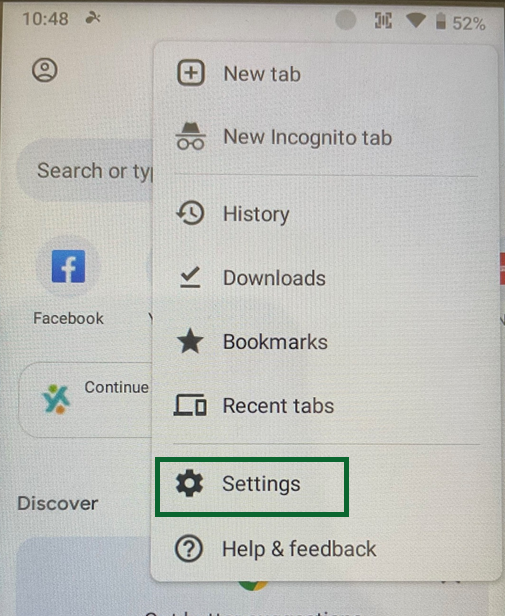Viewport: 505px width, 616px height.
Task: Tap the Search or type address box
Action: click(x=85, y=170)
